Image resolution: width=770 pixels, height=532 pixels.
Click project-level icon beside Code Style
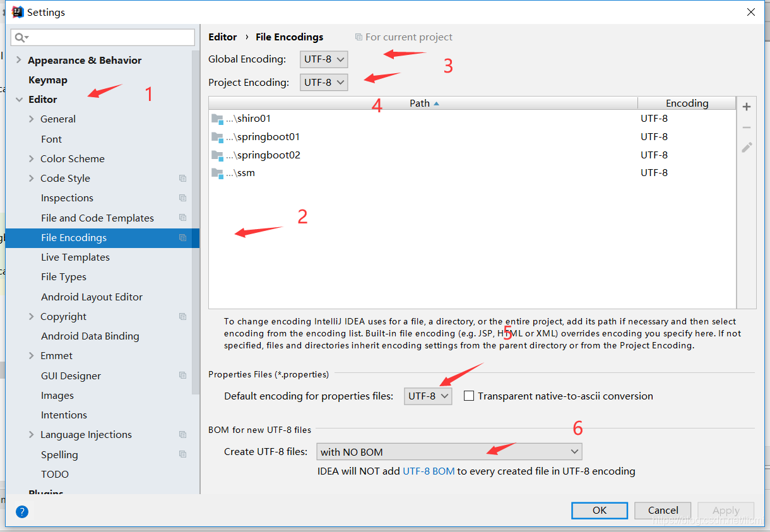pos(182,179)
